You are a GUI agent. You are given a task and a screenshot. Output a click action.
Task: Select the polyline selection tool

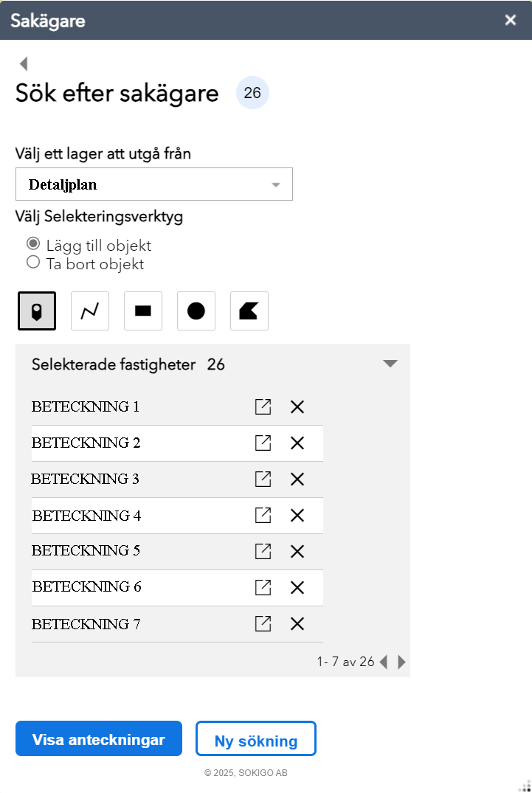coord(90,311)
